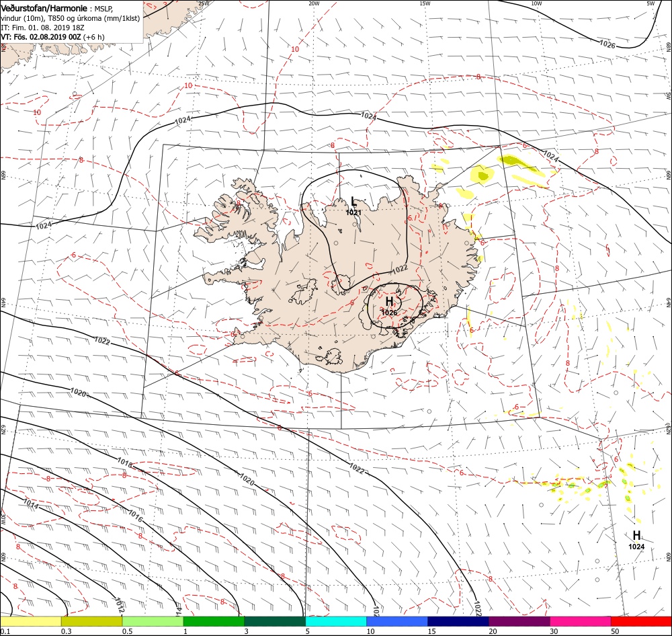The width and height of the screenshot is (672, 636).
Task: Click the red 50+ legend swatch
Action: tap(641, 621)
